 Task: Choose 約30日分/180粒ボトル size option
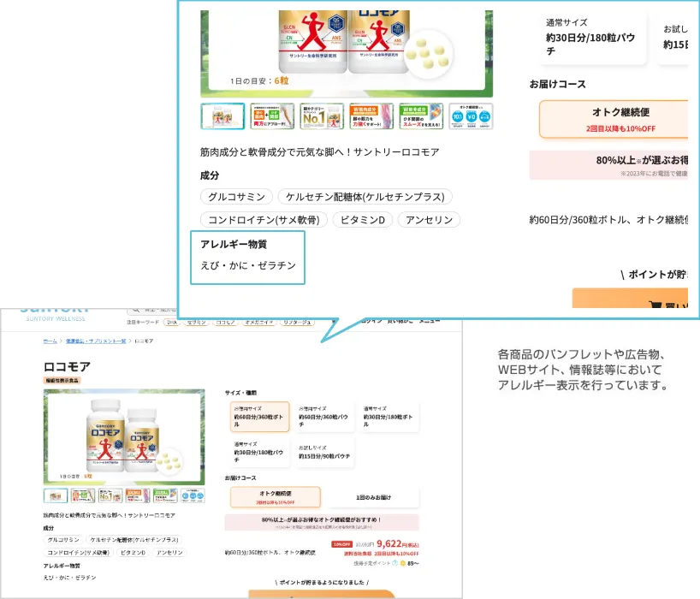coord(389,417)
